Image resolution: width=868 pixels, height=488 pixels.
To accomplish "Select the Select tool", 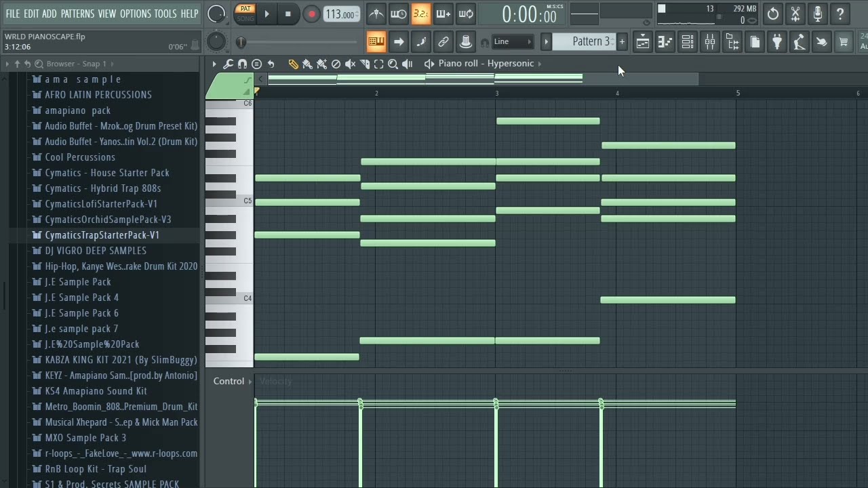I will 378,64.
